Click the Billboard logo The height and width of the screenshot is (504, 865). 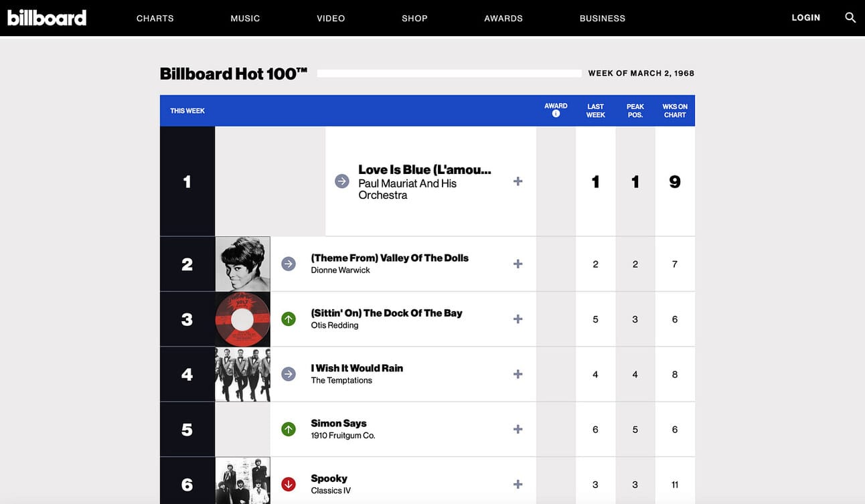(47, 18)
